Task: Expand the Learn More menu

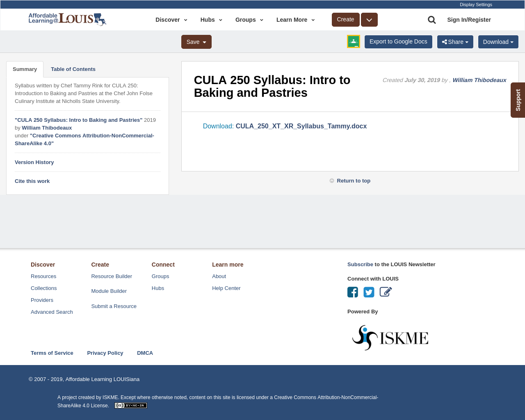Action: pyautogui.click(x=296, y=20)
